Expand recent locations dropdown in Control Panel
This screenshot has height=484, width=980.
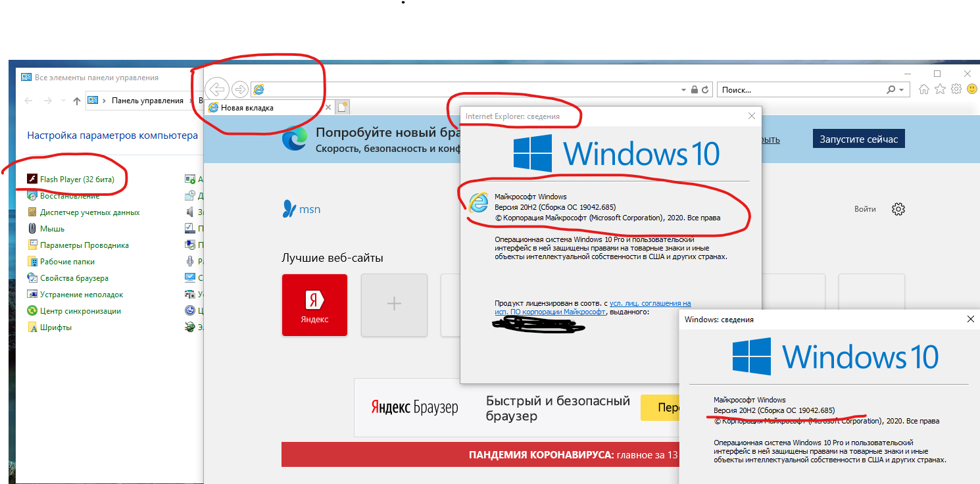click(63, 101)
